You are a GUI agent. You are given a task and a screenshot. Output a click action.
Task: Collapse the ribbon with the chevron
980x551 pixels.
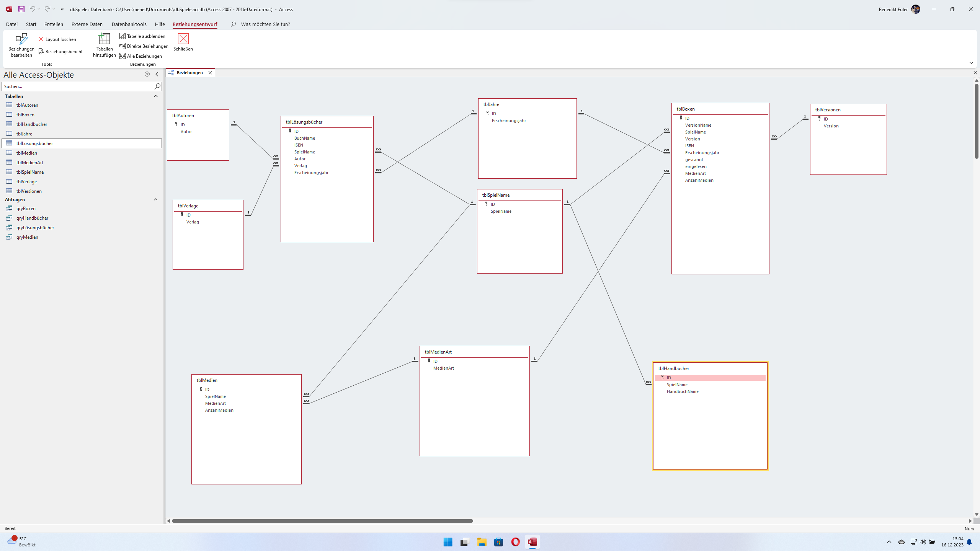click(x=971, y=63)
